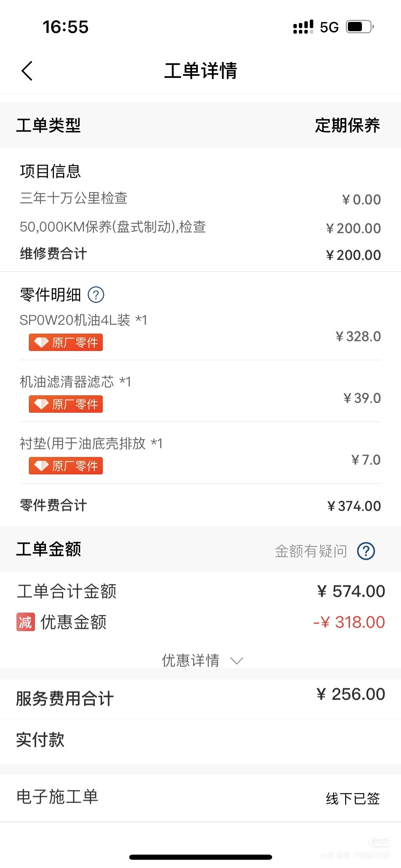Tap the 50,000KM保养 project item
This screenshot has height=868, width=401.
click(113, 227)
